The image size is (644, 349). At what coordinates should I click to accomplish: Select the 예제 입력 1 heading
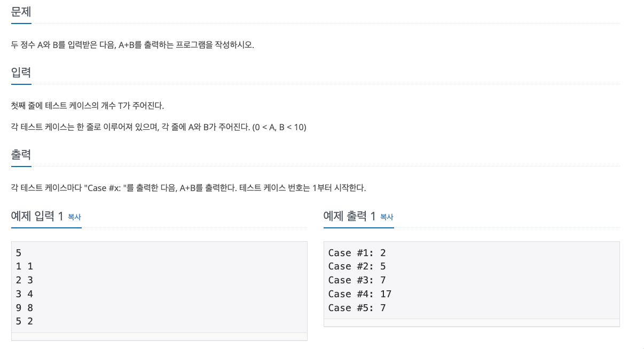[37, 216]
